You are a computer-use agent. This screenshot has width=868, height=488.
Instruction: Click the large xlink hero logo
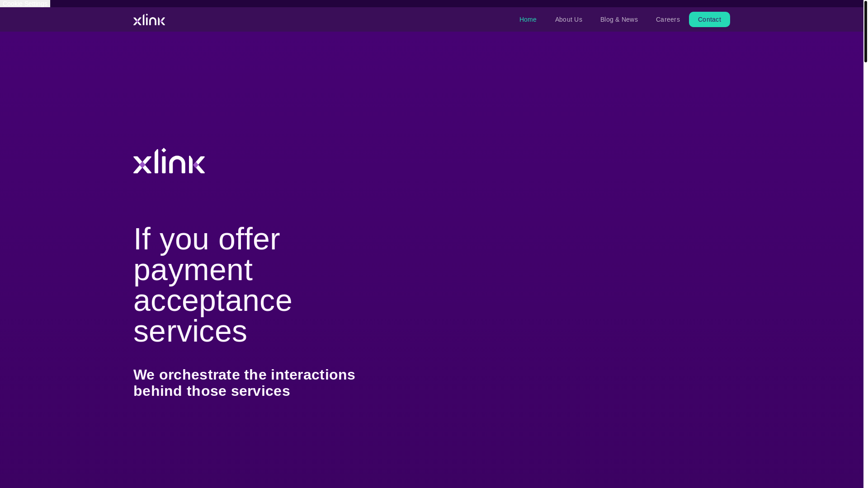(x=169, y=161)
